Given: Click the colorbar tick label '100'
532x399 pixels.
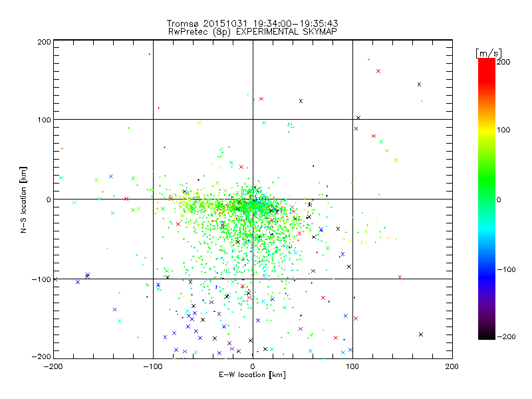Looking at the screenshot, I should 503,130.
